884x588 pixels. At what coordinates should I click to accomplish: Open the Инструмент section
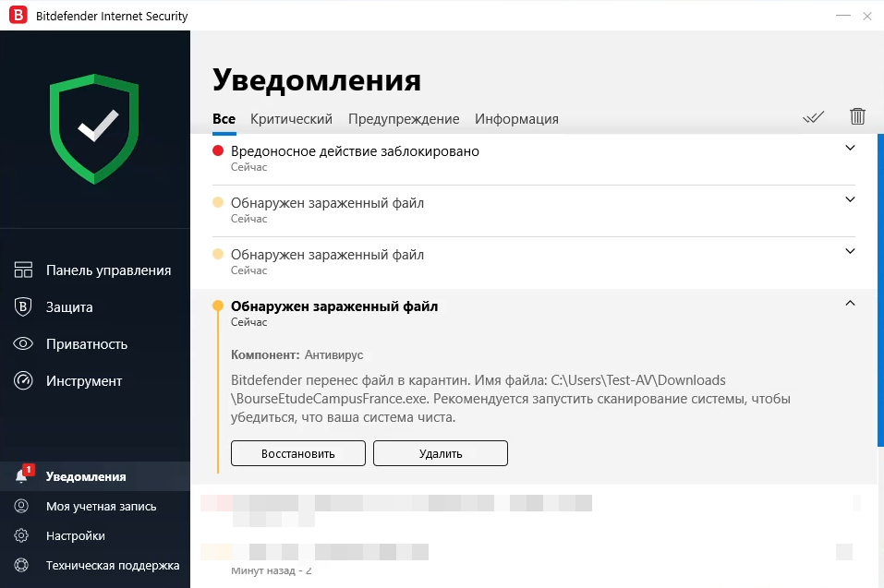(x=95, y=380)
